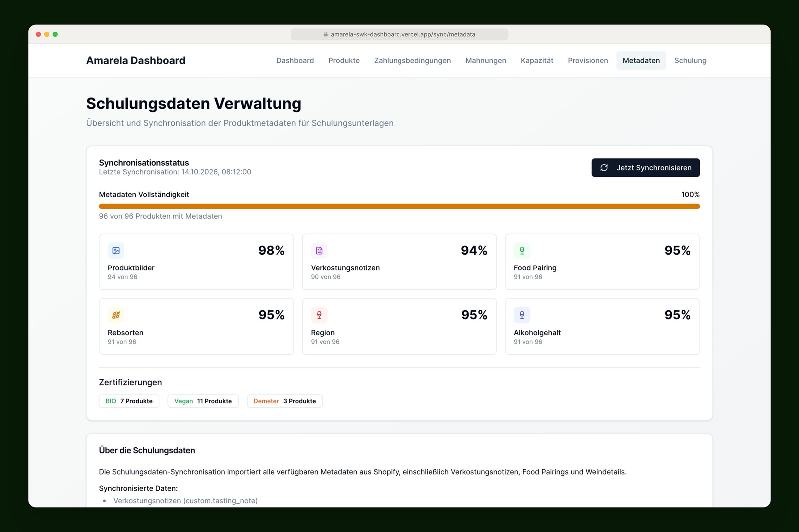Click the 95% Region value
This screenshot has height=532, width=799.
(x=474, y=315)
